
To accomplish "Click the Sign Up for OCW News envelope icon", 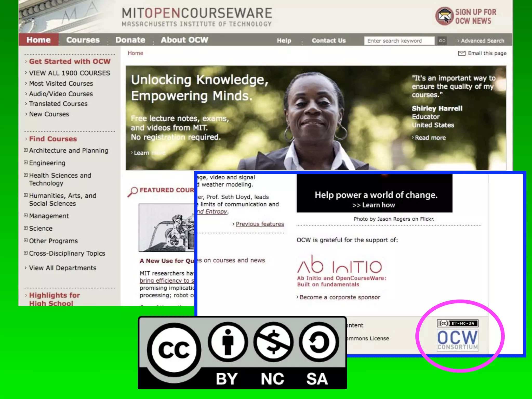I will point(444,16).
